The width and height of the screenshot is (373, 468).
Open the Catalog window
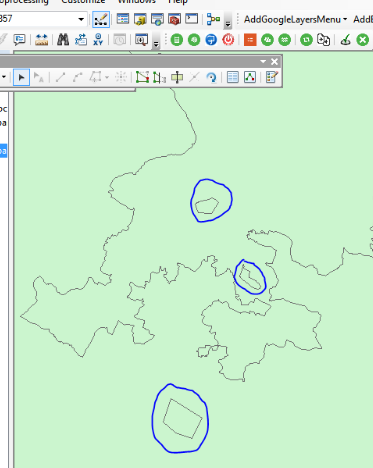(x=140, y=19)
